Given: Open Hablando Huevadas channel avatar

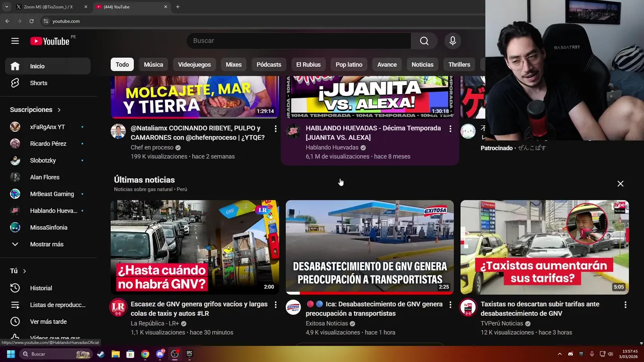Looking at the screenshot, I should [x=293, y=131].
